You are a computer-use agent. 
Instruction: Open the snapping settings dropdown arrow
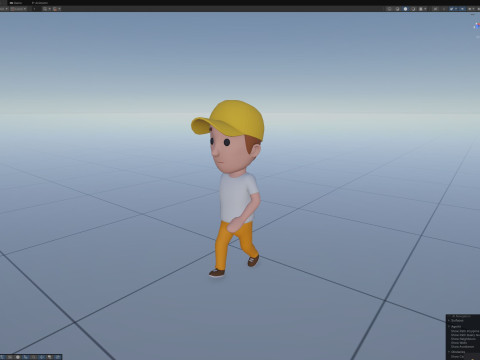click(59, 9)
